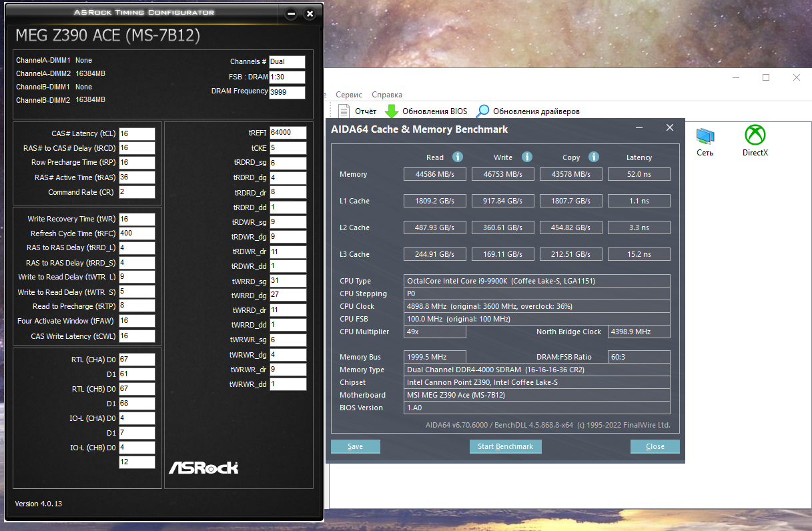The height and width of the screenshot is (531, 812).
Task: Click the North Bridge Clock value 4398.9 MHz
Action: click(x=639, y=332)
